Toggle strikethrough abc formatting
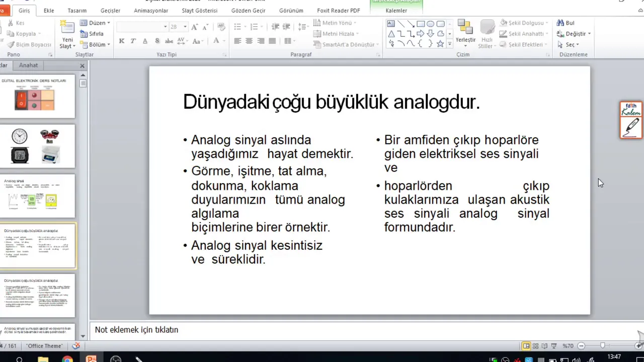The image size is (644, 362). [169, 41]
